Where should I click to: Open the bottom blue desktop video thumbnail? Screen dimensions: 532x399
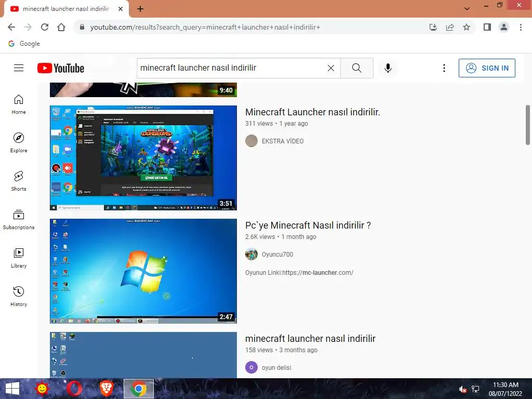pos(143,355)
